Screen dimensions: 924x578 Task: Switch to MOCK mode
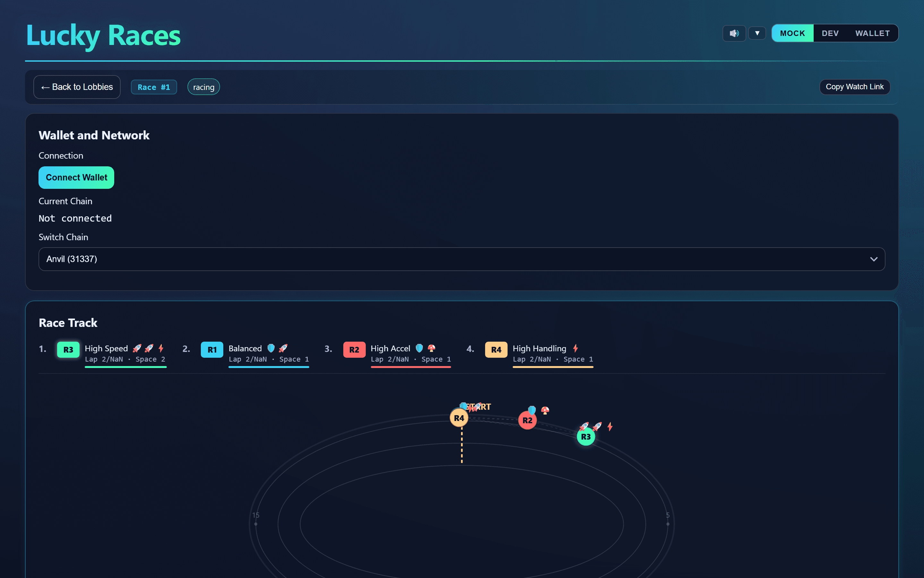tap(793, 33)
